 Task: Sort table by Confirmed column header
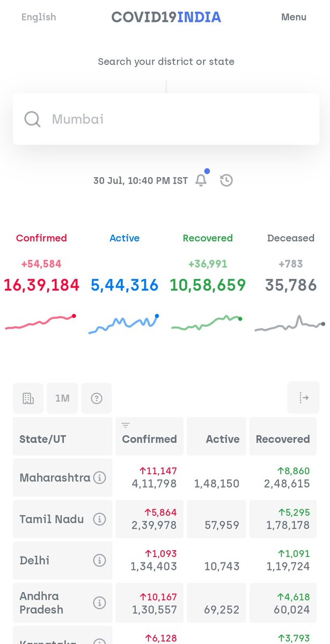(x=150, y=436)
